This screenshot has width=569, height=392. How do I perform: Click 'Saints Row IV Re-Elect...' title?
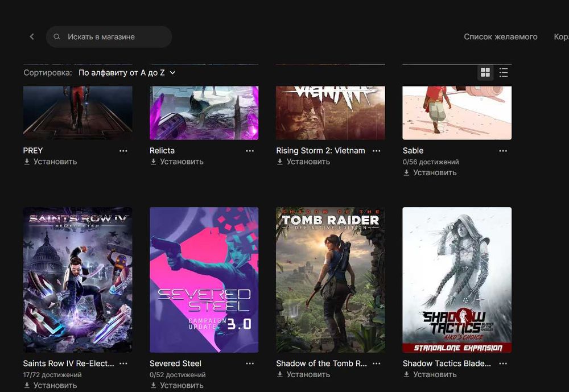(69, 364)
